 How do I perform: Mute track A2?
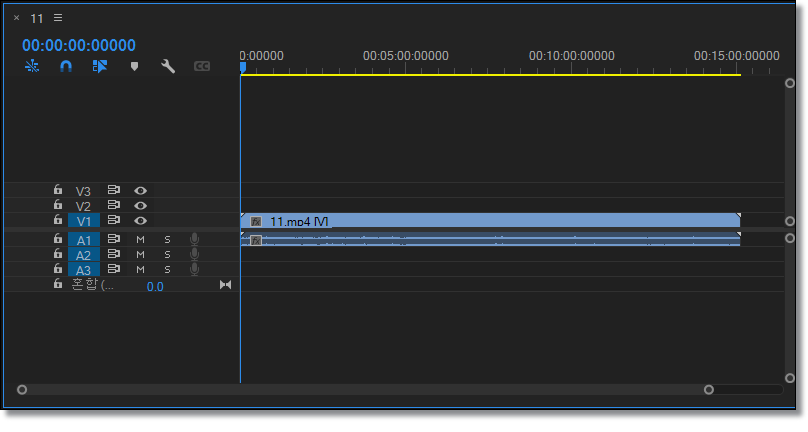tap(140, 255)
